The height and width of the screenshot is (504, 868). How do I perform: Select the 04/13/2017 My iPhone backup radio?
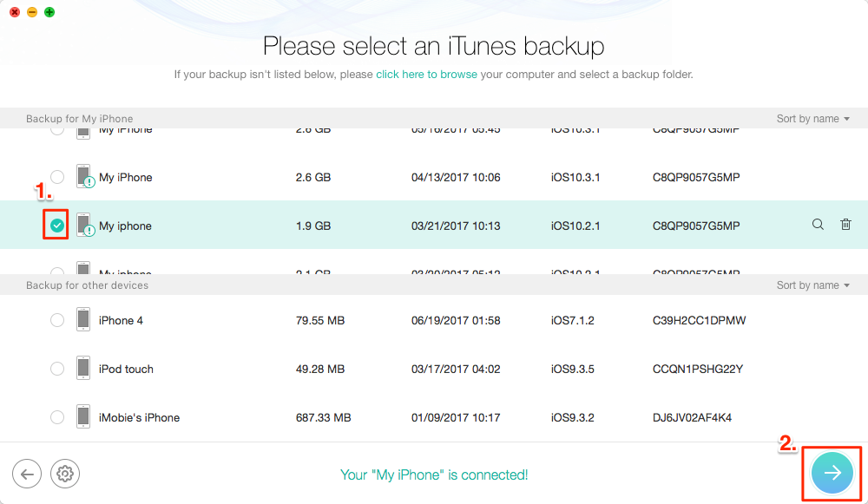(57, 177)
